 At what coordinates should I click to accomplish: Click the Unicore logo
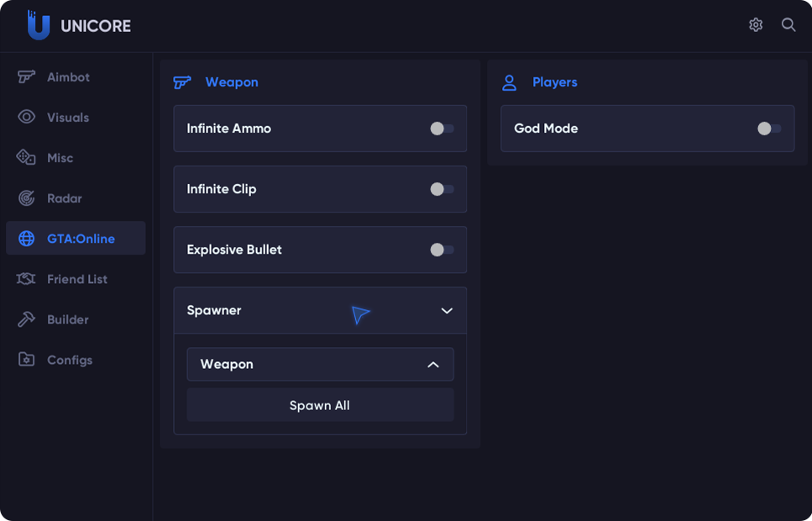[x=79, y=25]
